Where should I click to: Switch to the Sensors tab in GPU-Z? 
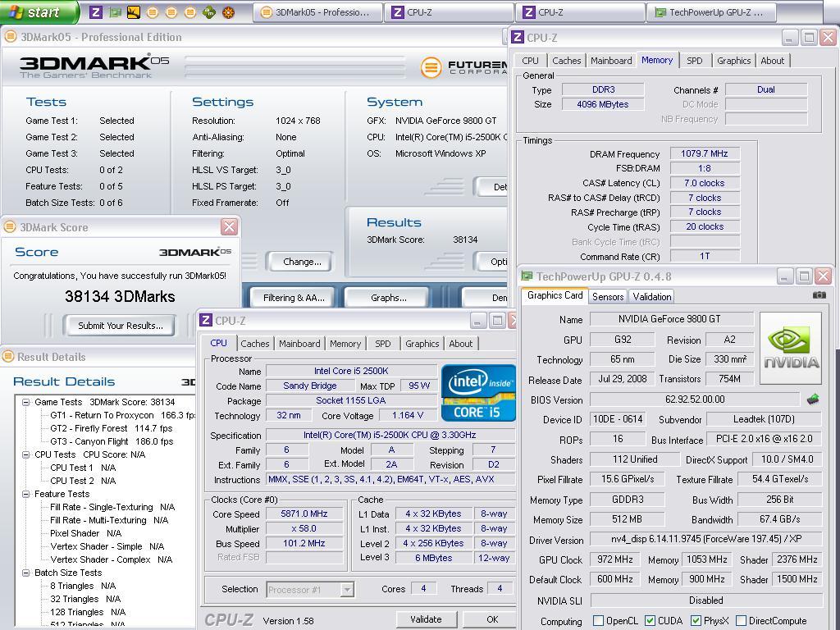608,296
